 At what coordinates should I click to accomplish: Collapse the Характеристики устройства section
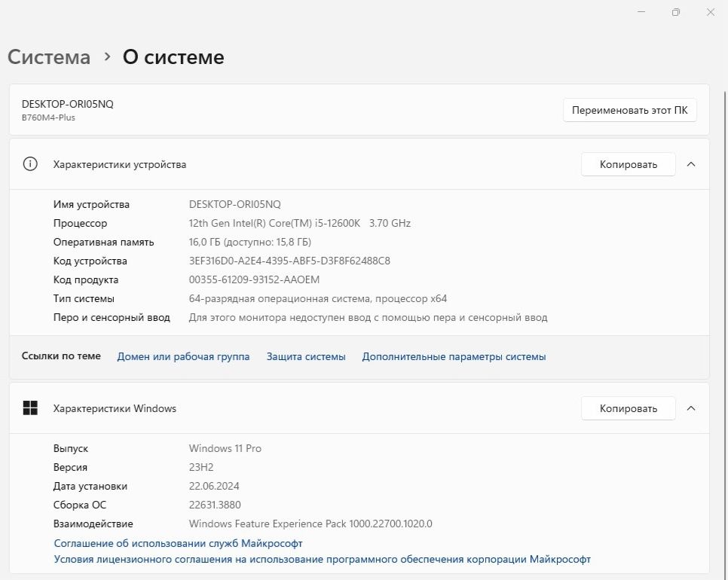(x=691, y=164)
